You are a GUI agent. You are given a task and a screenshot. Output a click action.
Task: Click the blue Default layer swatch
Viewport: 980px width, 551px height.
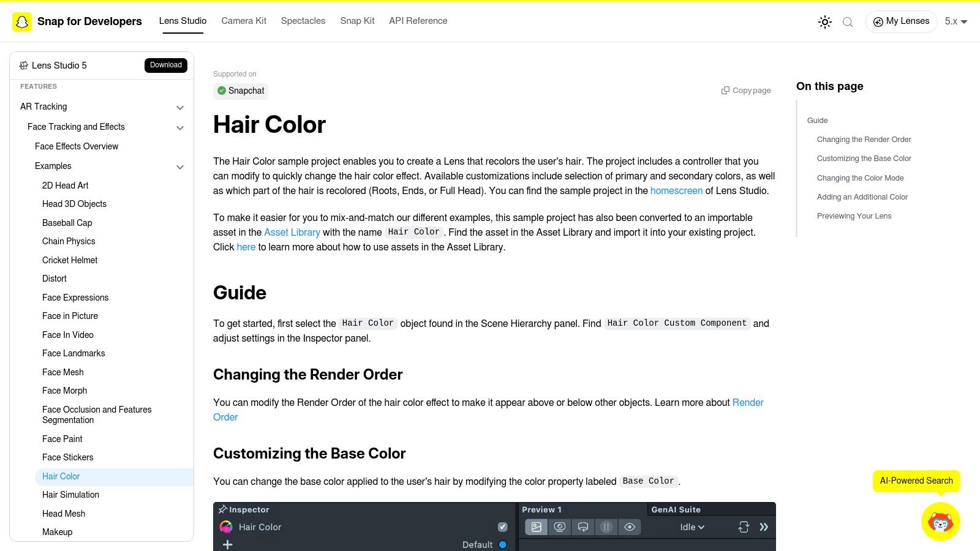tap(503, 544)
